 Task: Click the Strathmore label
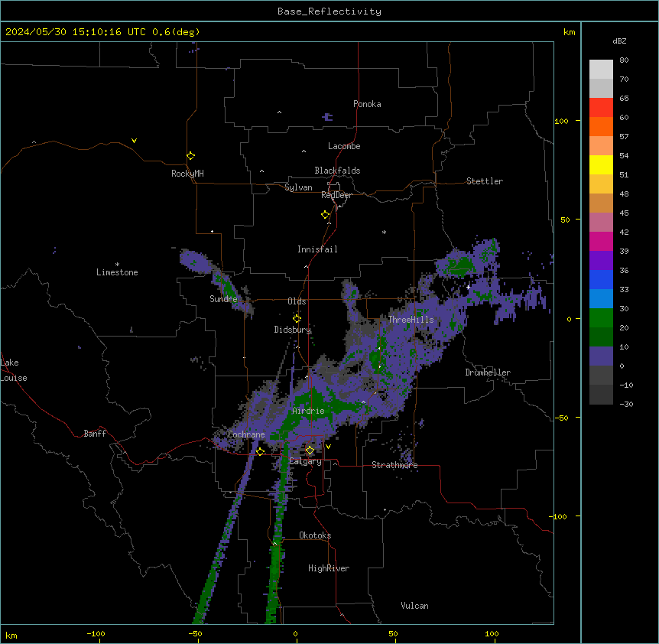394,465
